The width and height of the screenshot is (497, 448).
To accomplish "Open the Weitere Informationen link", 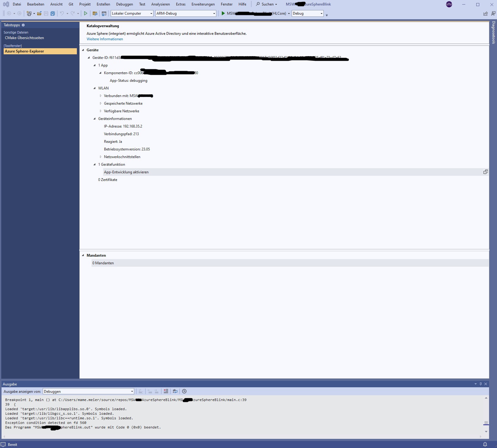I will [105, 39].
